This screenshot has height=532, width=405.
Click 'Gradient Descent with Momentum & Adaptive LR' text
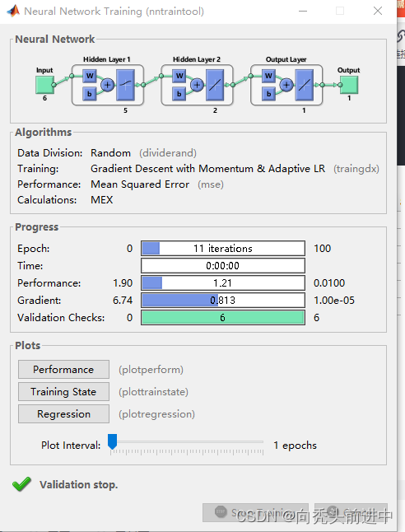click(207, 169)
